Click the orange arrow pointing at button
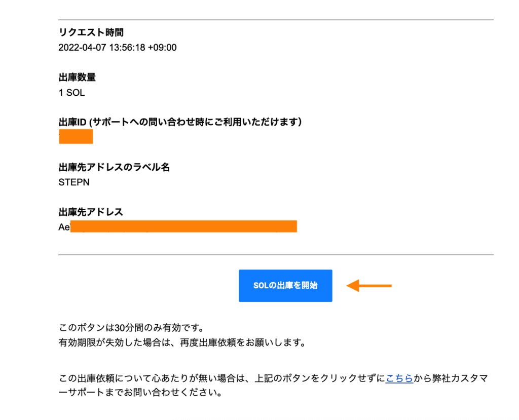Screen dimensions: 519x420 pos(369,286)
